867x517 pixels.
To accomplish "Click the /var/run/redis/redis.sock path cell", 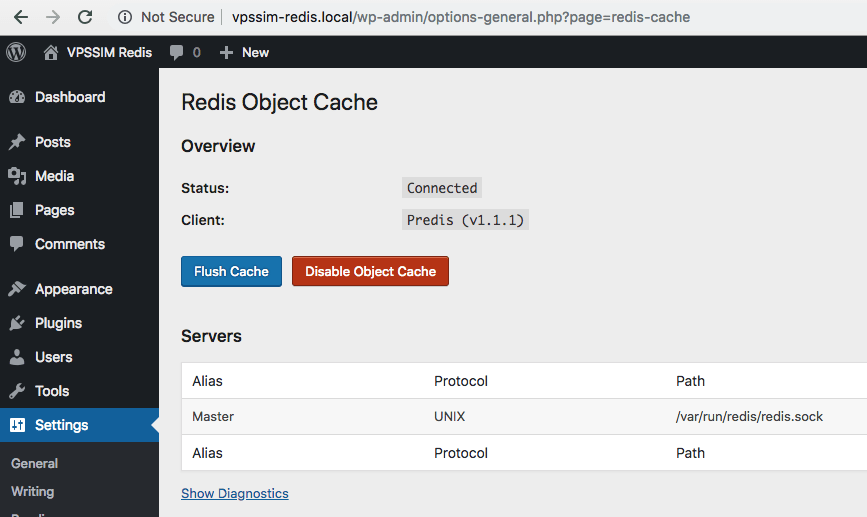I will tap(749, 416).
